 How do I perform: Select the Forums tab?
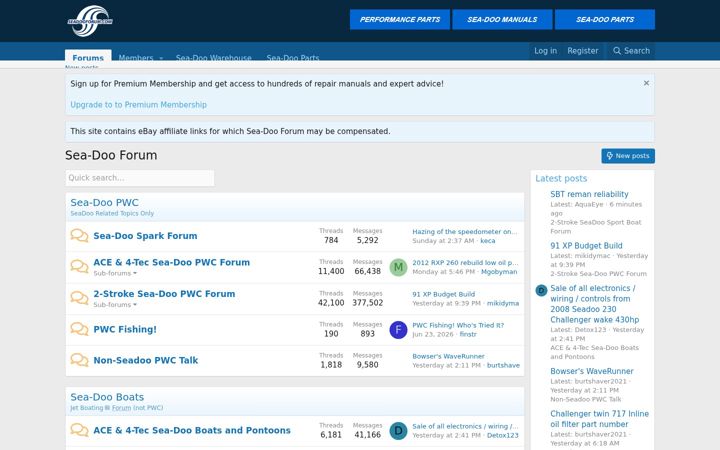coord(88,57)
